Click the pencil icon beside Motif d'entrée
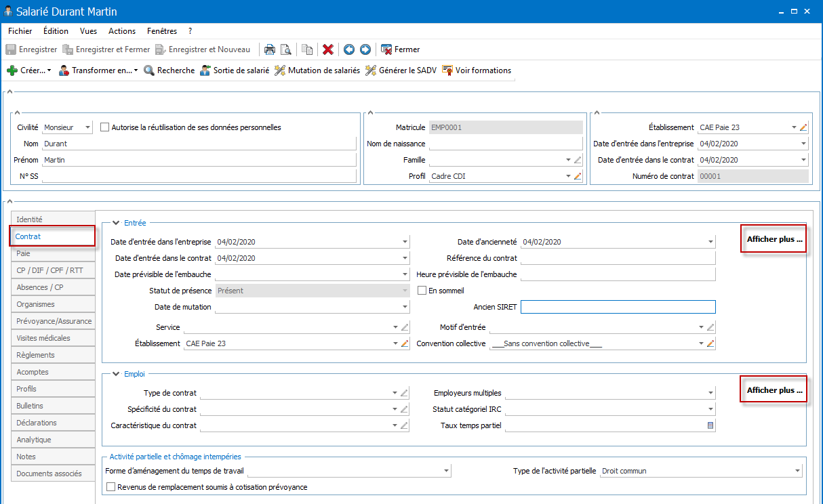Image resolution: width=823 pixels, height=504 pixels. 710,327
